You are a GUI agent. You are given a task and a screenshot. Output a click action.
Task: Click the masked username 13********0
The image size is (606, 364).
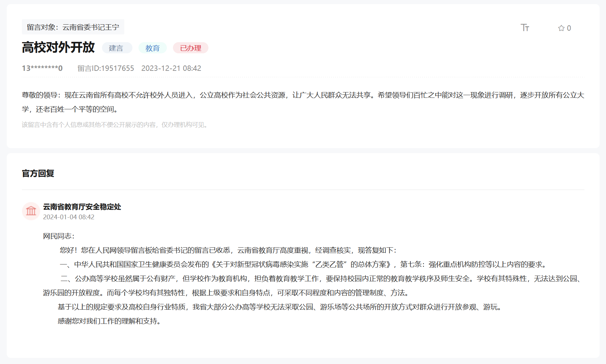tap(42, 68)
